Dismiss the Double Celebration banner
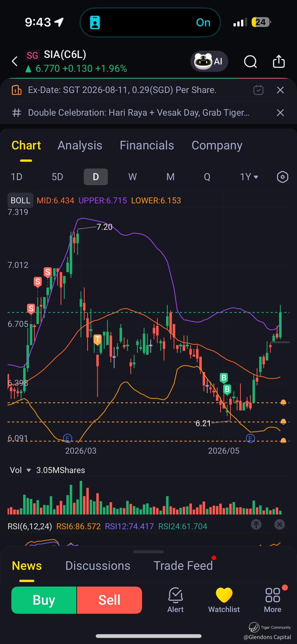The width and height of the screenshot is (297, 644). [x=280, y=113]
